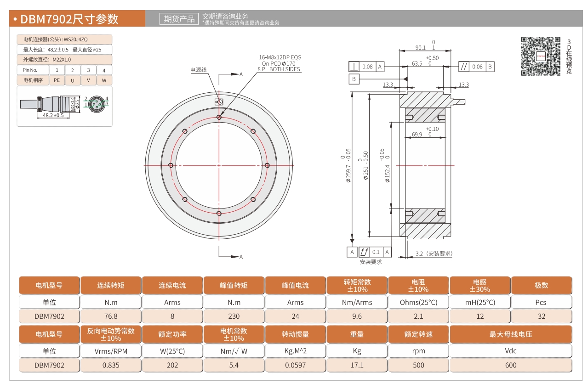
Task: Click the 额定转速 column header
Action: tap(419, 334)
